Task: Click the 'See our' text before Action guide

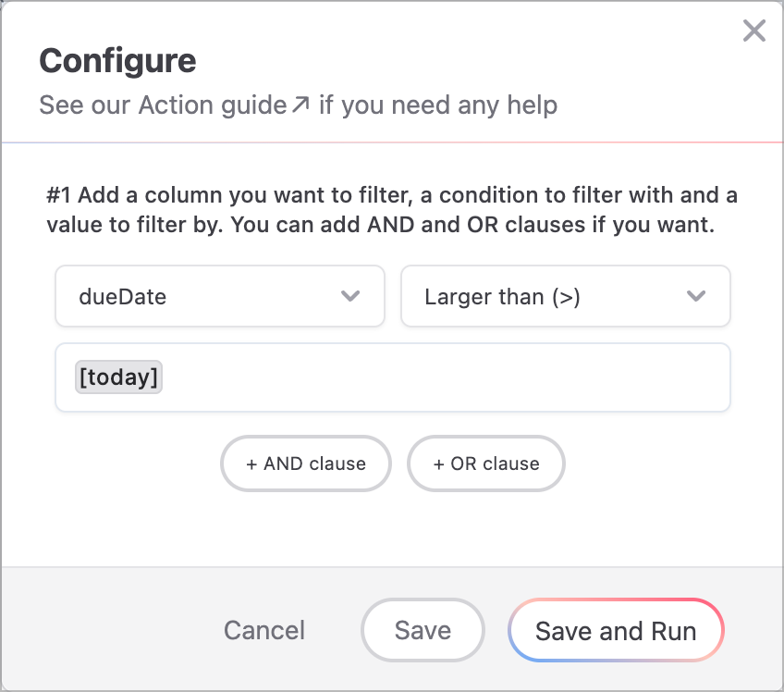Action: click(84, 105)
